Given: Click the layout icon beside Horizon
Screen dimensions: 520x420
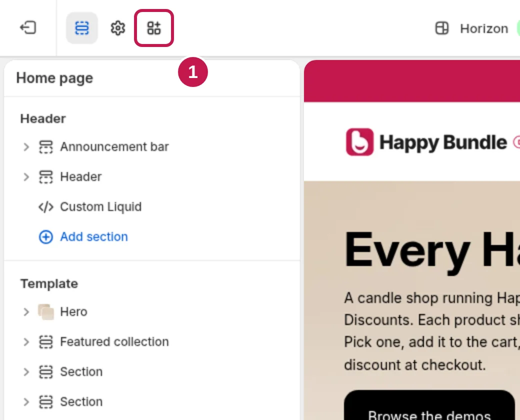Looking at the screenshot, I should [441, 28].
